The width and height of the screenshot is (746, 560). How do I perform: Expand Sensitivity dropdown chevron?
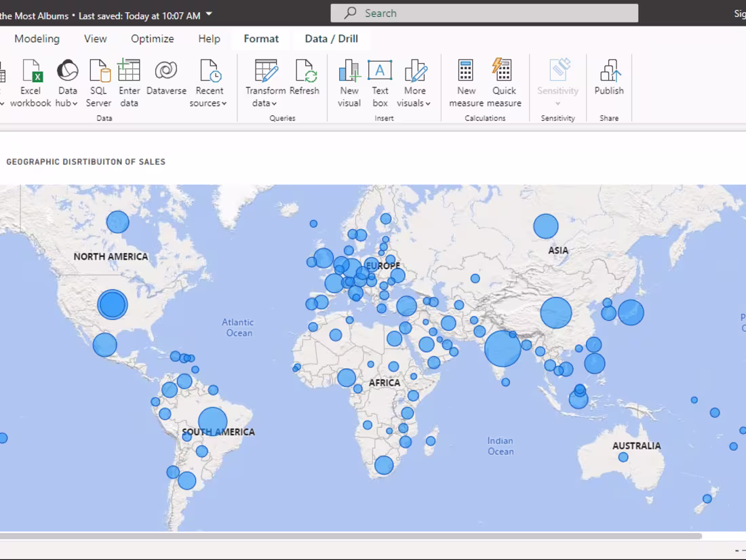tap(557, 103)
